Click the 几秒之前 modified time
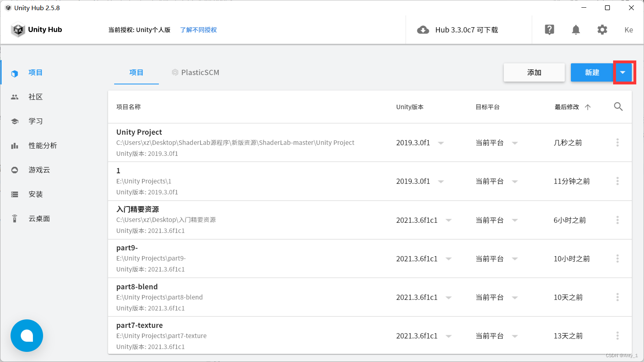This screenshot has height=362, width=644. pos(568,143)
